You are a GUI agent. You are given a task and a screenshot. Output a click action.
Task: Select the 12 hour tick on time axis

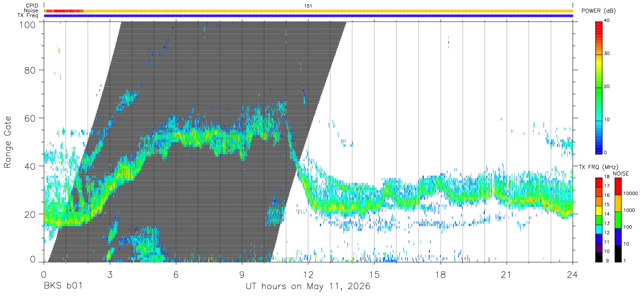(x=308, y=274)
